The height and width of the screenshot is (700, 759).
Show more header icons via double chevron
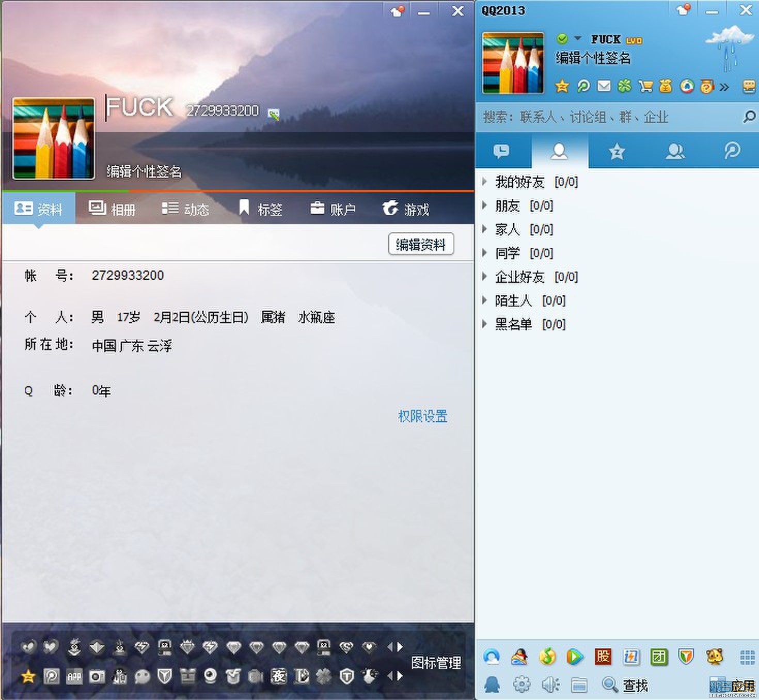(x=724, y=87)
